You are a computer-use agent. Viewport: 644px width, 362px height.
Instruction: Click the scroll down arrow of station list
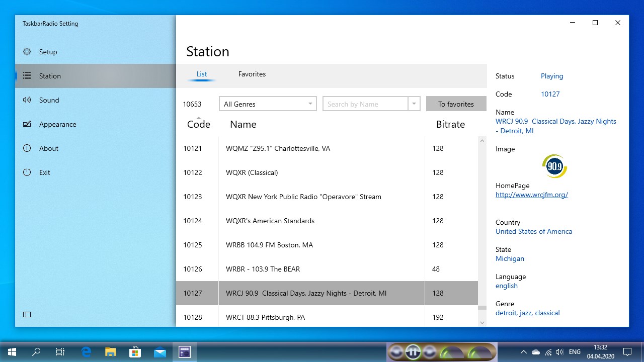pyautogui.click(x=482, y=322)
